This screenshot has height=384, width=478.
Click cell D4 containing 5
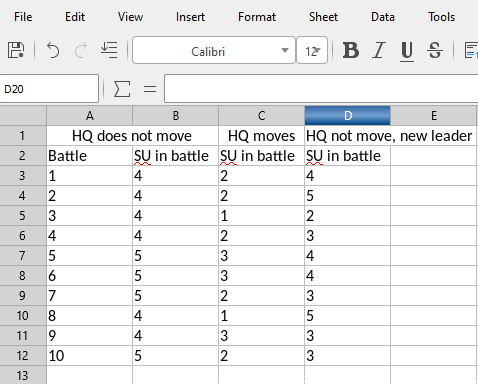347,196
